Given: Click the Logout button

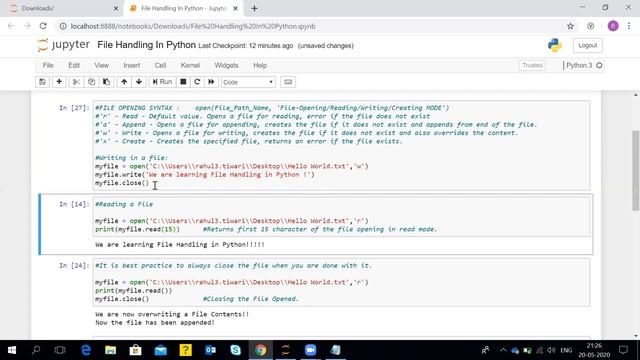Looking at the screenshot, I should [587, 45].
